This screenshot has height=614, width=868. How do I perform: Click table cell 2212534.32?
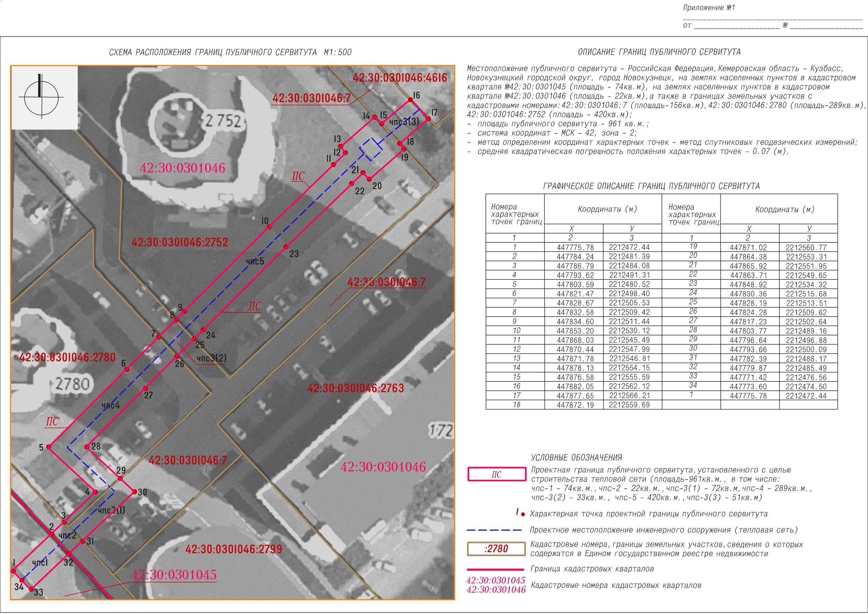click(806, 285)
